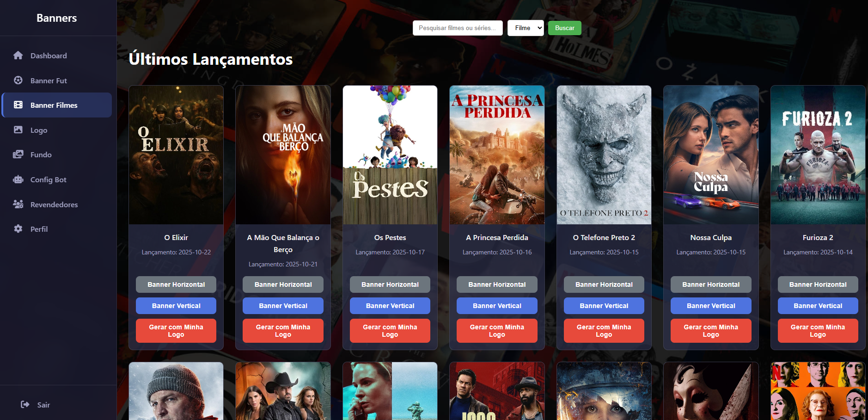Open Logo via the image icon

pos(18,130)
